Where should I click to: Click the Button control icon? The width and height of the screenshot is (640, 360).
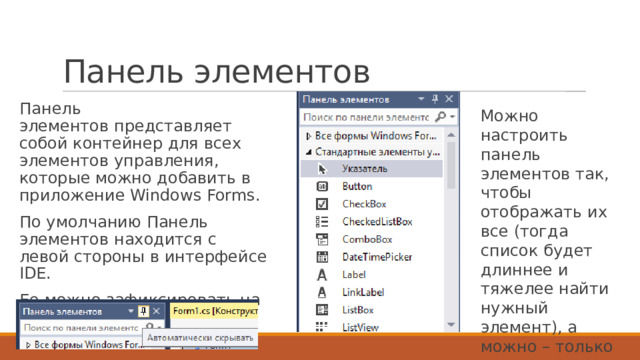[x=322, y=187]
